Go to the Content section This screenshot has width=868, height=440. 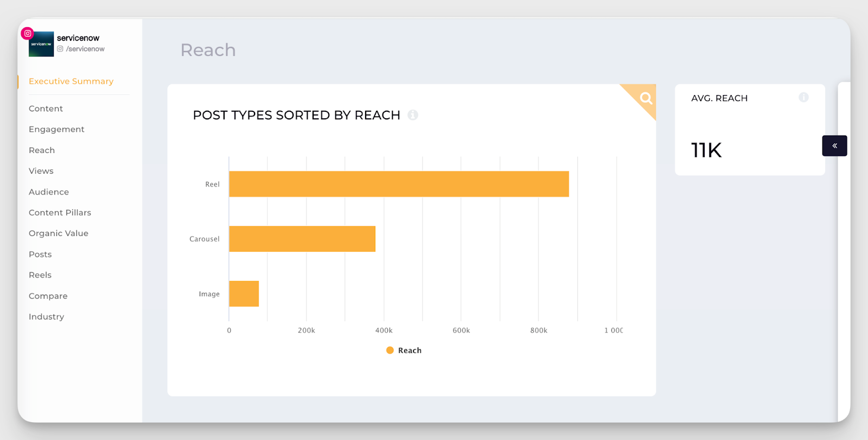coord(46,109)
